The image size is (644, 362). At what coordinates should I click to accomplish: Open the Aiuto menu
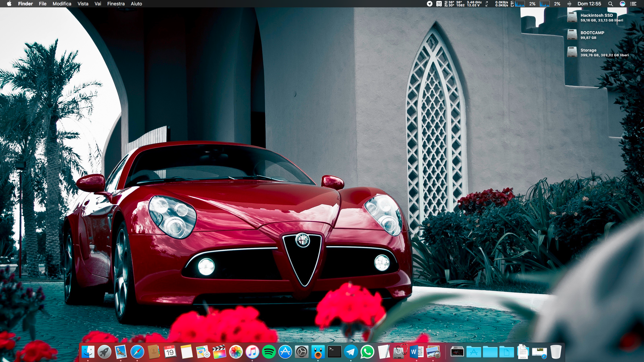coord(137,4)
